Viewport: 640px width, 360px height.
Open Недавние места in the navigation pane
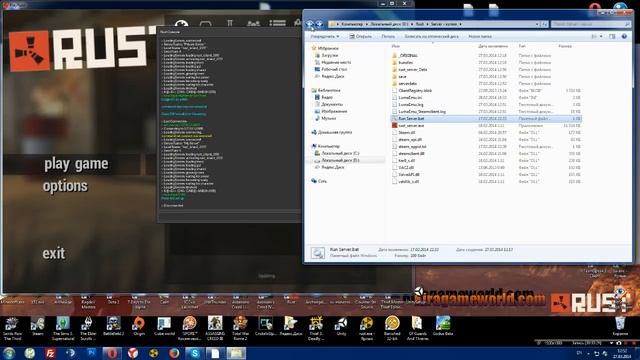click(336, 62)
